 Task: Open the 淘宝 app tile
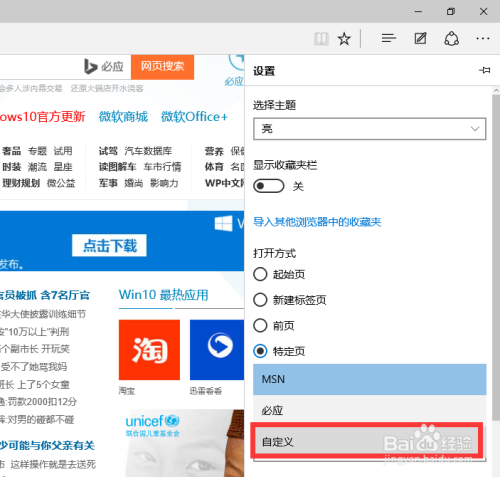coord(149,350)
